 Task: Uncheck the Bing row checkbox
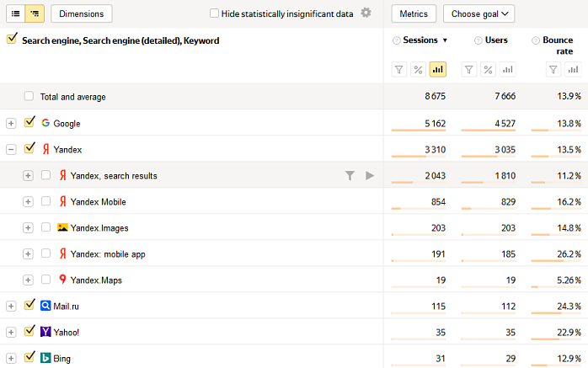[29, 357]
